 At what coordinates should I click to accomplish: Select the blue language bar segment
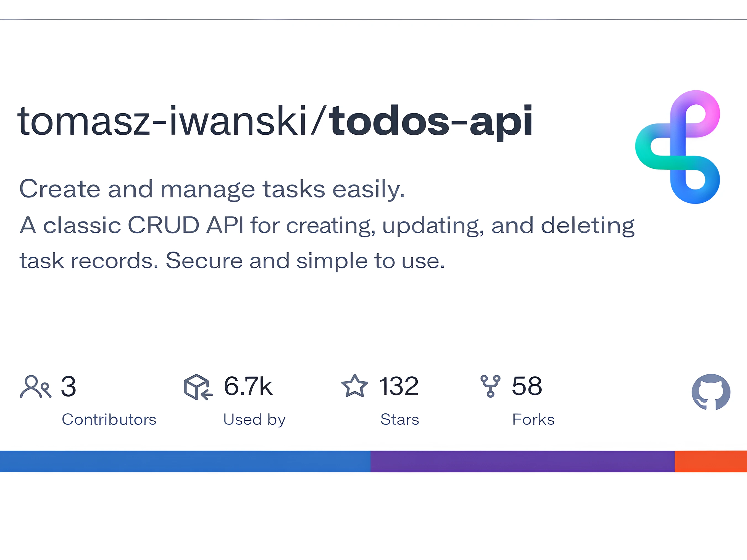point(185,461)
